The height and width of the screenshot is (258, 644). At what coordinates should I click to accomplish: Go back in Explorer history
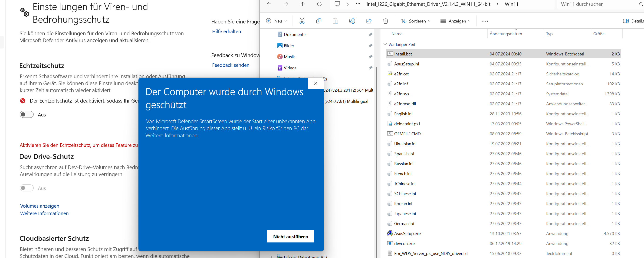point(269,4)
